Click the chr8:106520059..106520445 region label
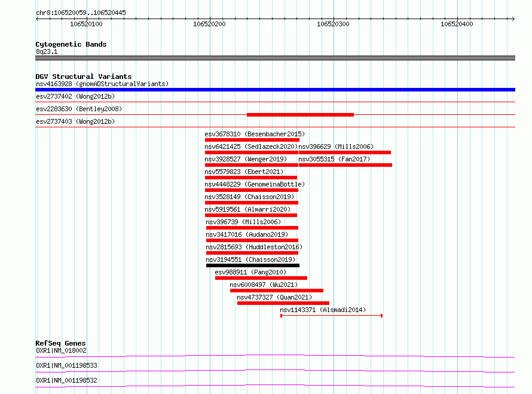 point(81,13)
